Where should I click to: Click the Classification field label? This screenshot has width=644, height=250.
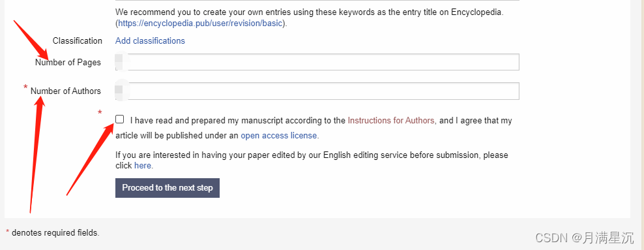click(77, 40)
